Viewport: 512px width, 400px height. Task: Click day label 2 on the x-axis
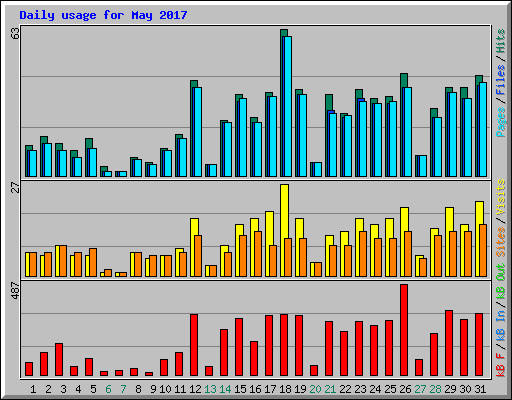pos(48,389)
